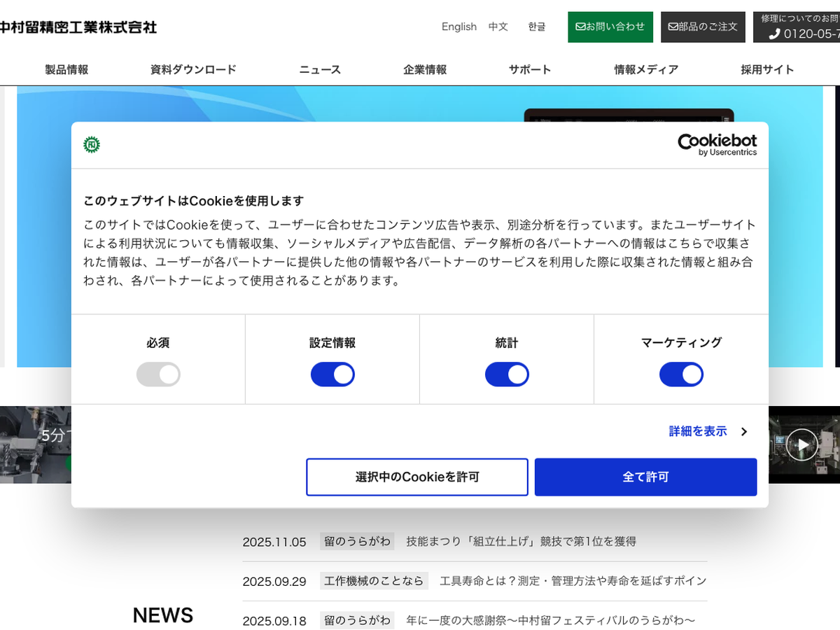This screenshot has height=630, width=840.
Task: Switch language to English
Action: [x=458, y=27]
